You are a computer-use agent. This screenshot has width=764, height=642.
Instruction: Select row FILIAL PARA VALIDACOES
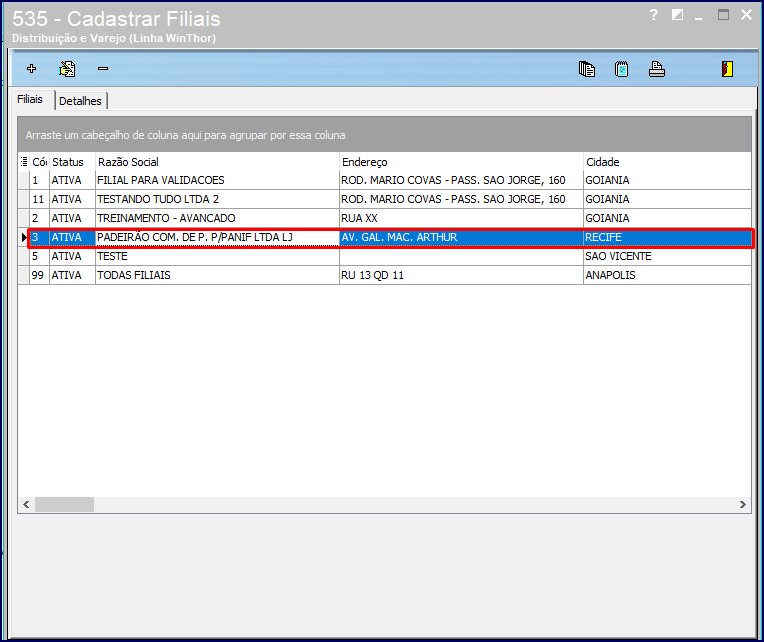pos(385,180)
